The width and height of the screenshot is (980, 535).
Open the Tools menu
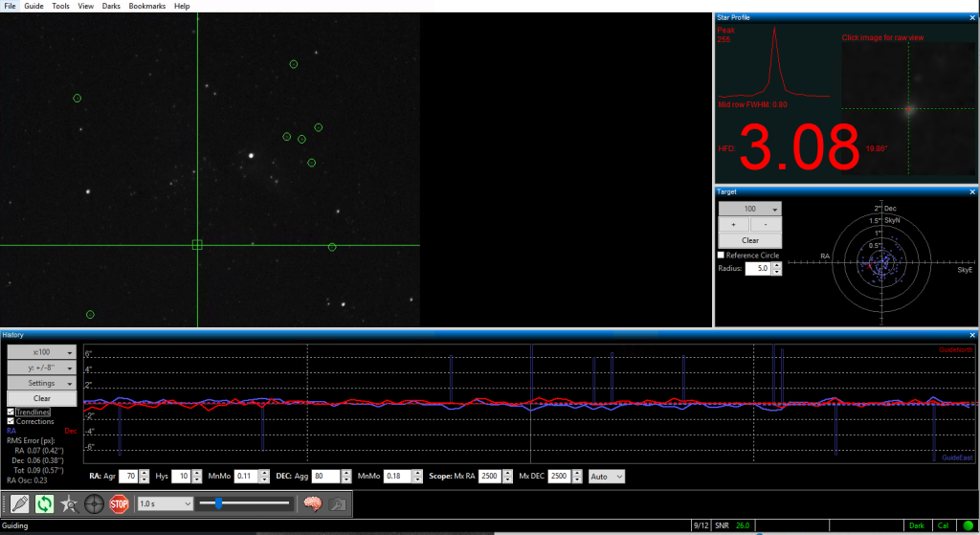pos(60,6)
